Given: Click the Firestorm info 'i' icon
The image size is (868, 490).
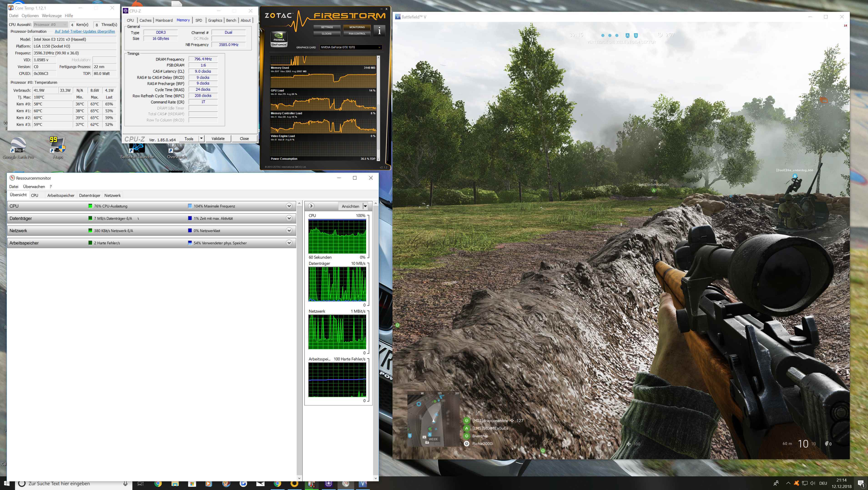Looking at the screenshot, I should [379, 31].
